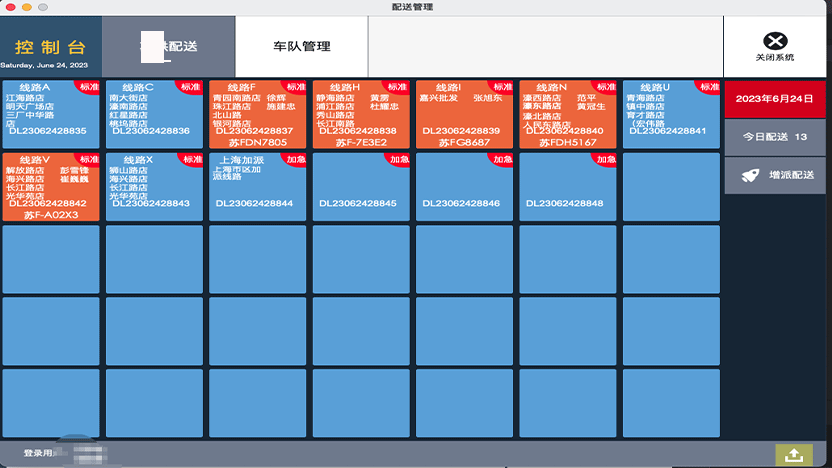Image resolution: width=832 pixels, height=468 pixels.
Task: Click 标准 badge on 线路U card
Action: coord(709,86)
